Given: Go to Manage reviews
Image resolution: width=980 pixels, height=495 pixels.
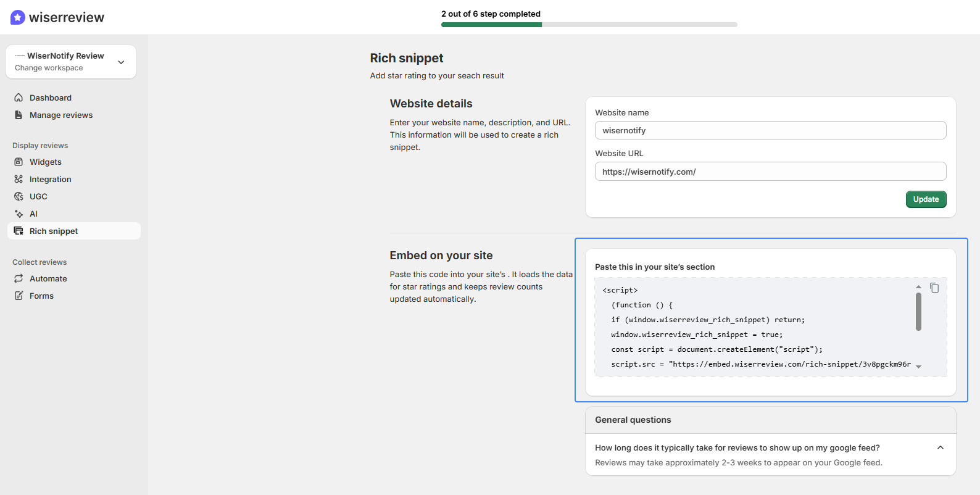Looking at the screenshot, I should coord(61,115).
